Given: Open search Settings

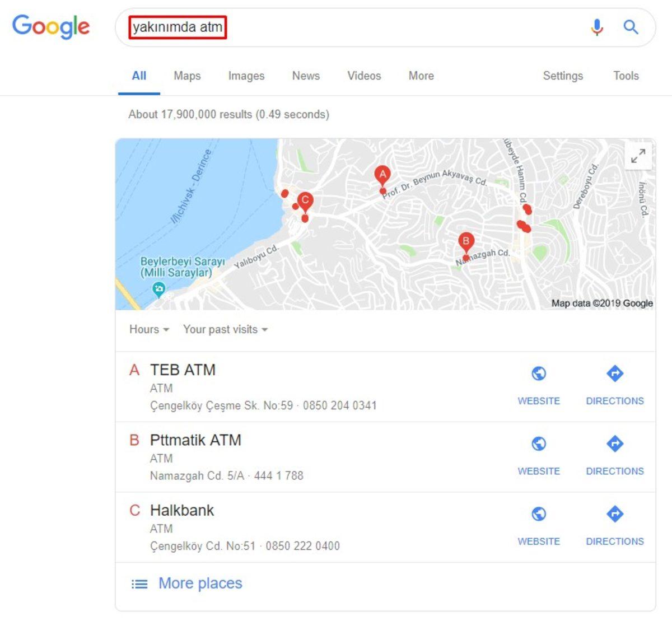Looking at the screenshot, I should point(563,76).
